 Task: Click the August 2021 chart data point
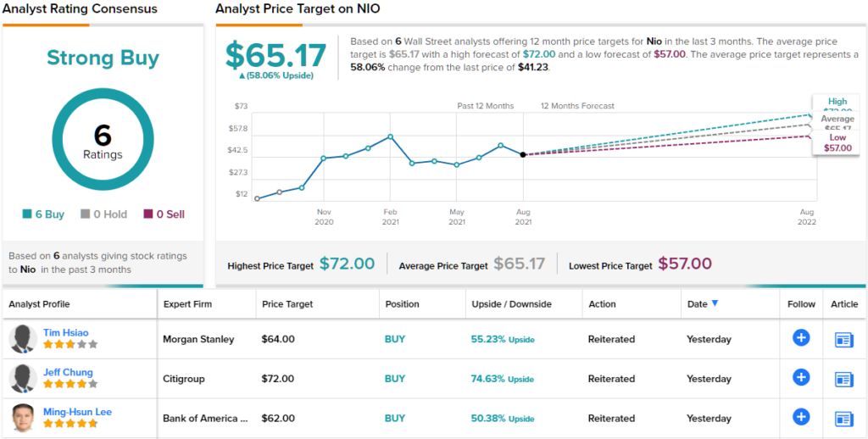(523, 154)
